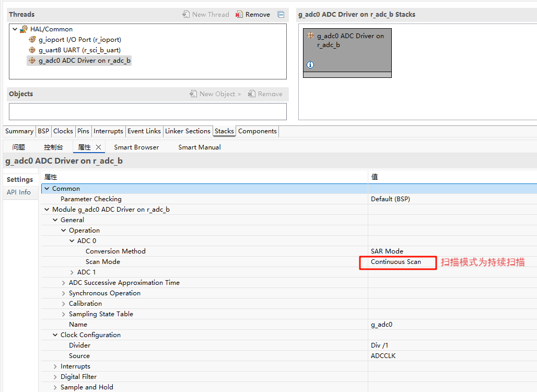Click the g_ioport I/O Port module icon

[32, 40]
